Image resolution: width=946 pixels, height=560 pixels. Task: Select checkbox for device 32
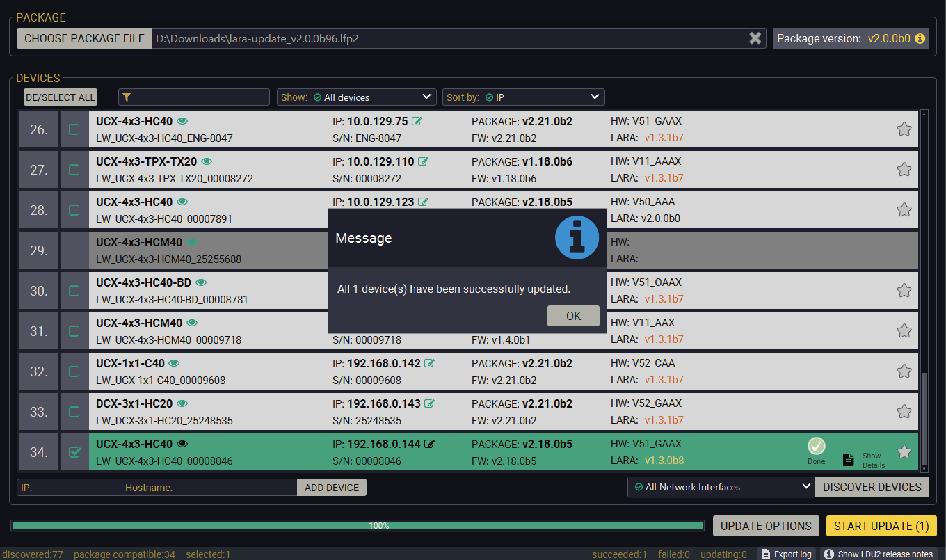coord(74,371)
